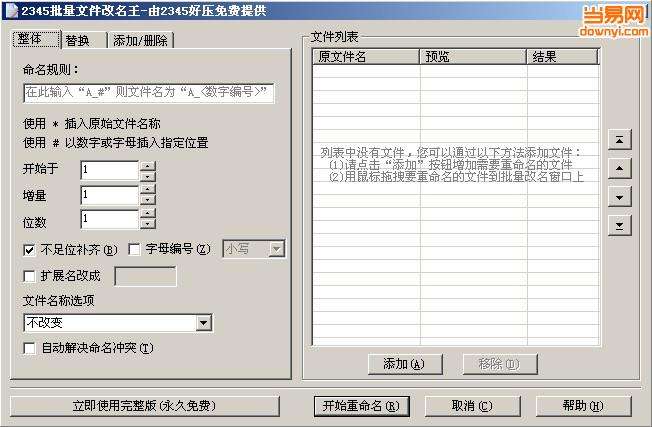This screenshot has width=652, height=427.
Task: Enable the 字母编号 checkbox
Action: [134, 249]
